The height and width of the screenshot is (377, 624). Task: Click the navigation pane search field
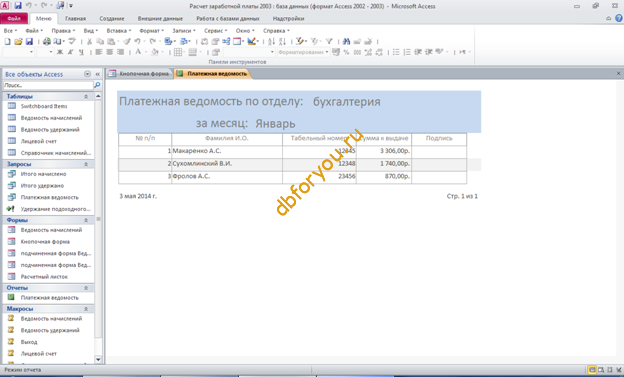pos(48,85)
